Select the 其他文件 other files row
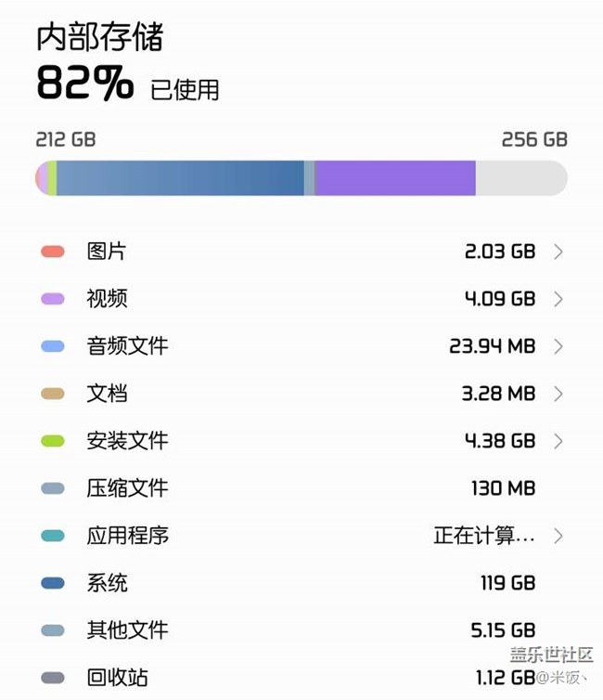The image size is (603, 700). [x=128, y=630]
